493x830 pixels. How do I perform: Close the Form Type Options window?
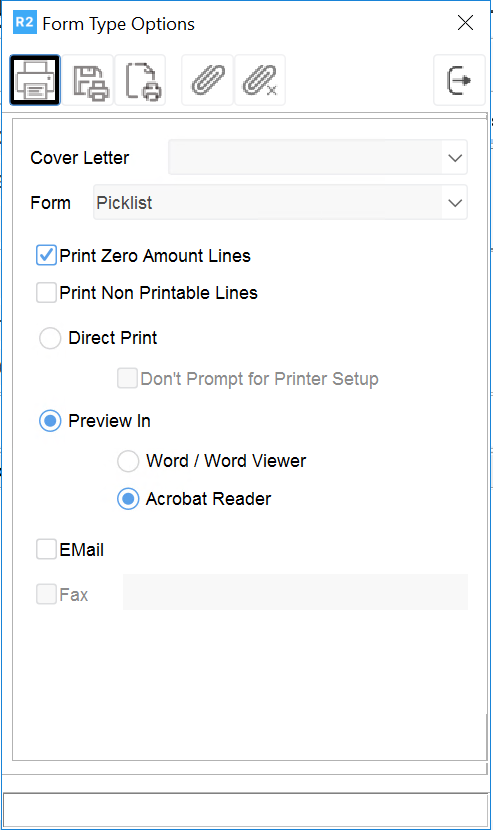[x=465, y=23]
